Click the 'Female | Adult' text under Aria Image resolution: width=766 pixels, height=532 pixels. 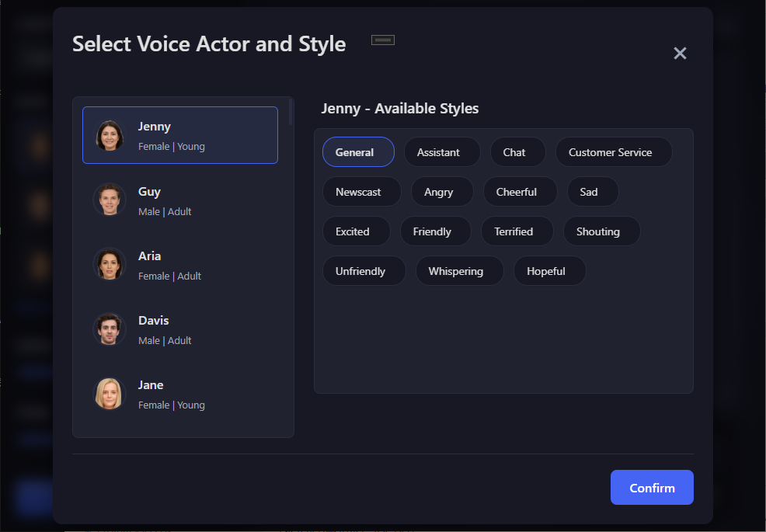coord(169,276)
